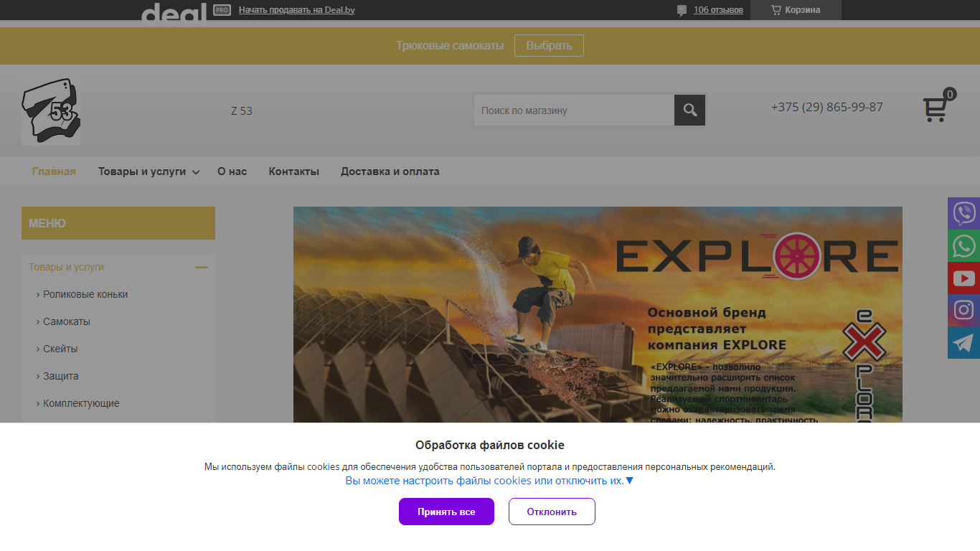Open the shopping cart icon with counter
The width and height of the screenshot is (980, 551).
click(x=938, y=105)
